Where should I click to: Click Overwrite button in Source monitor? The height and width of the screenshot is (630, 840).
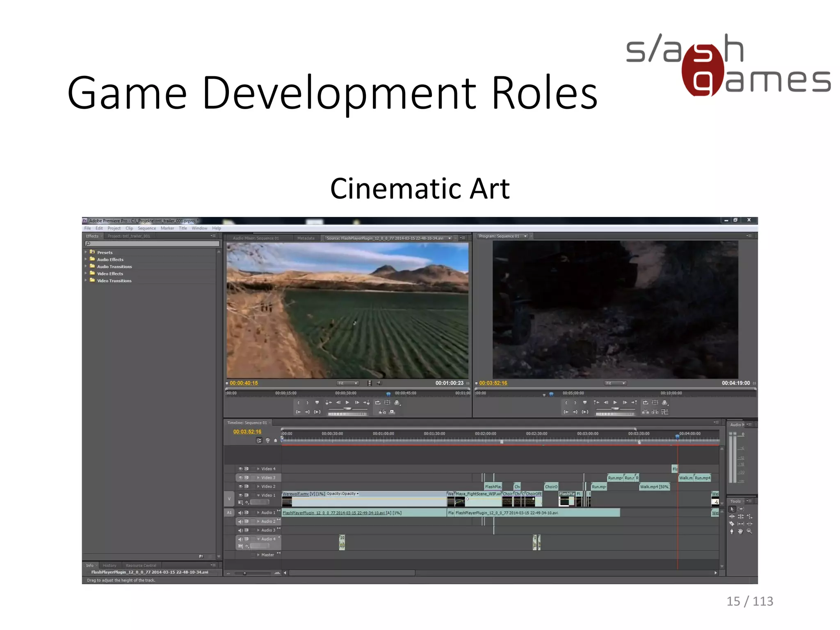pos(392,412)
